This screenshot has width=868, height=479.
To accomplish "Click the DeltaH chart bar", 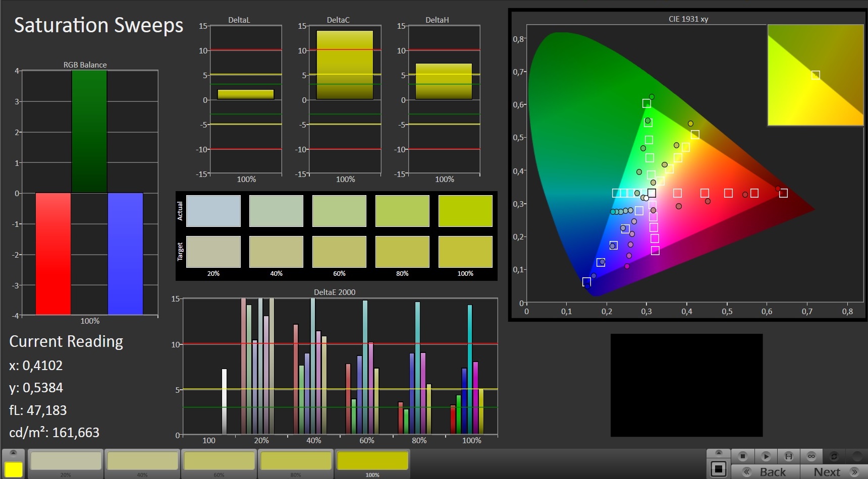I will click(444, 81).
